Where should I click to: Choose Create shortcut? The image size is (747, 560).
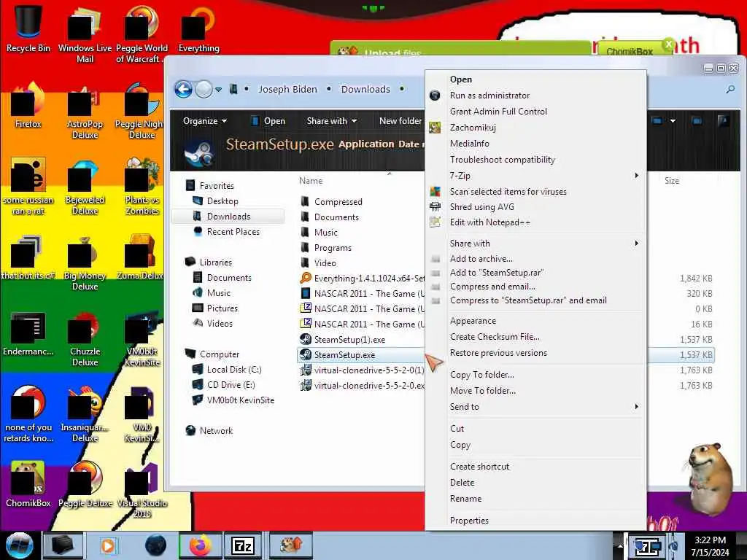[535, 467]
